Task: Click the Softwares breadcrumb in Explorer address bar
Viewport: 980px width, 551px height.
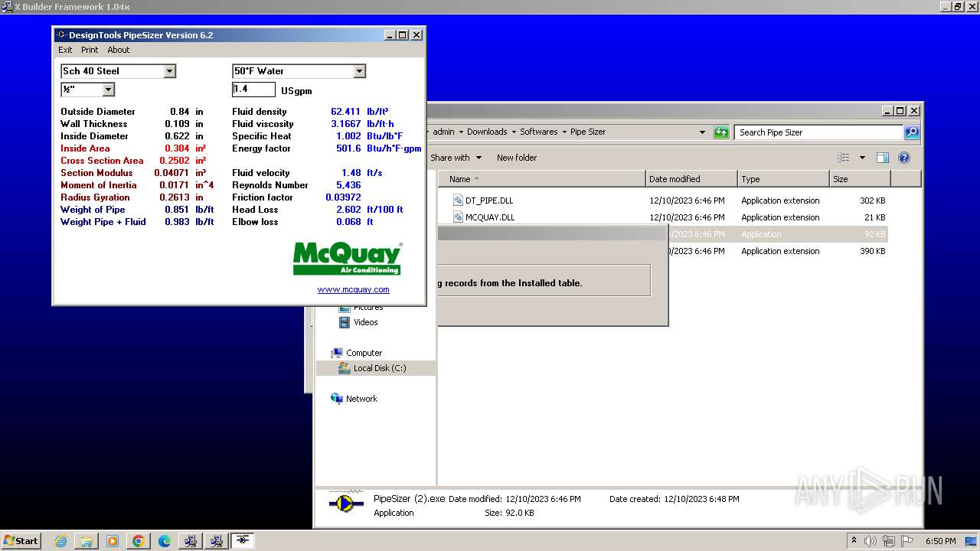Action: tap(539, 132)
